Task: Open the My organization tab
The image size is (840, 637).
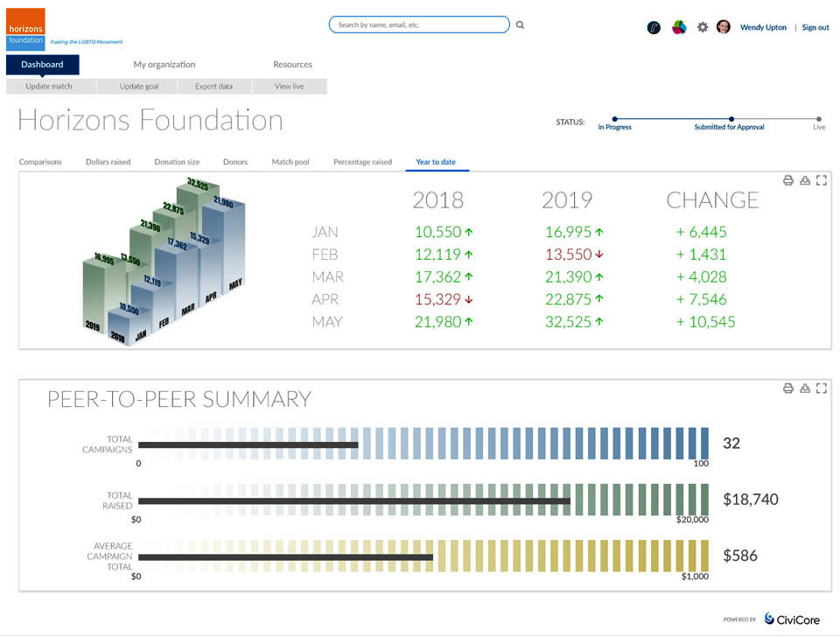Action: 164,65
